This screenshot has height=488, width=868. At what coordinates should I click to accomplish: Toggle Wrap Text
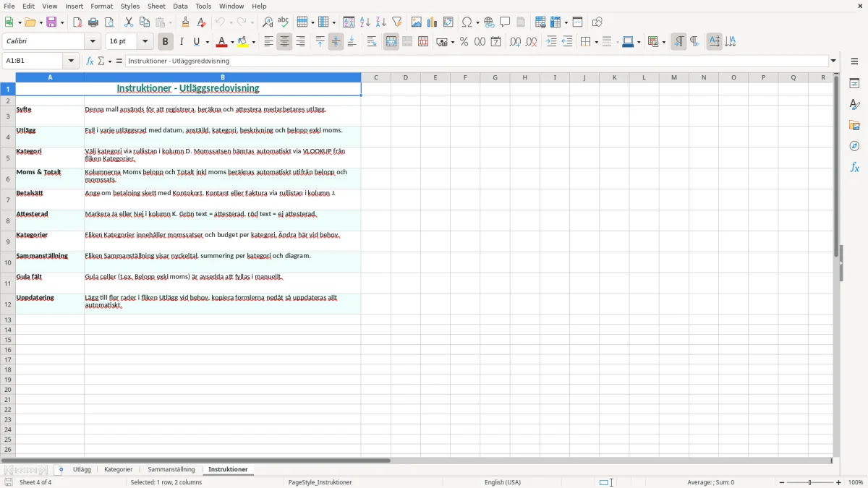[x=372, y=42]
